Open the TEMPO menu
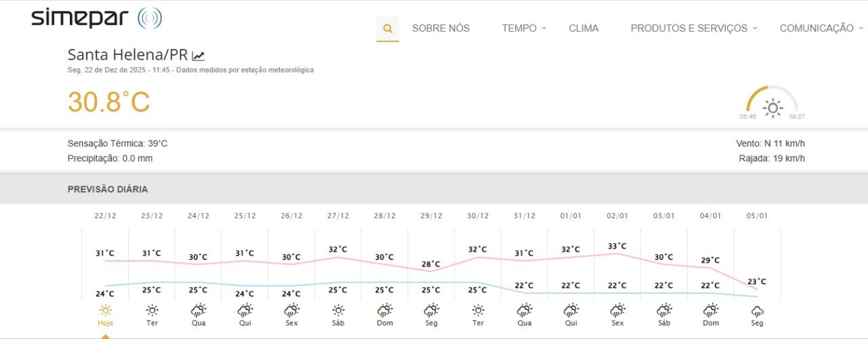 tap(519, 28)
